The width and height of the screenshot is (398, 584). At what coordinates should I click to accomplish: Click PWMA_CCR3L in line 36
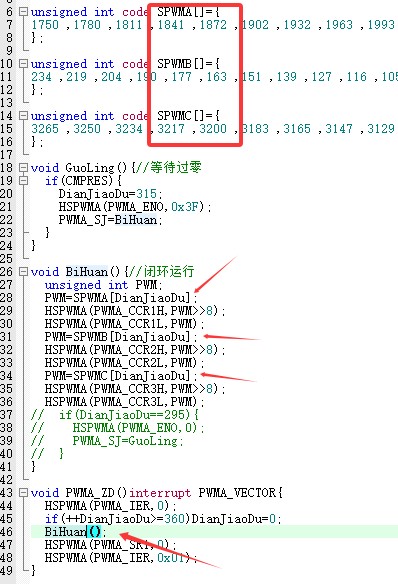pos(129,402)
